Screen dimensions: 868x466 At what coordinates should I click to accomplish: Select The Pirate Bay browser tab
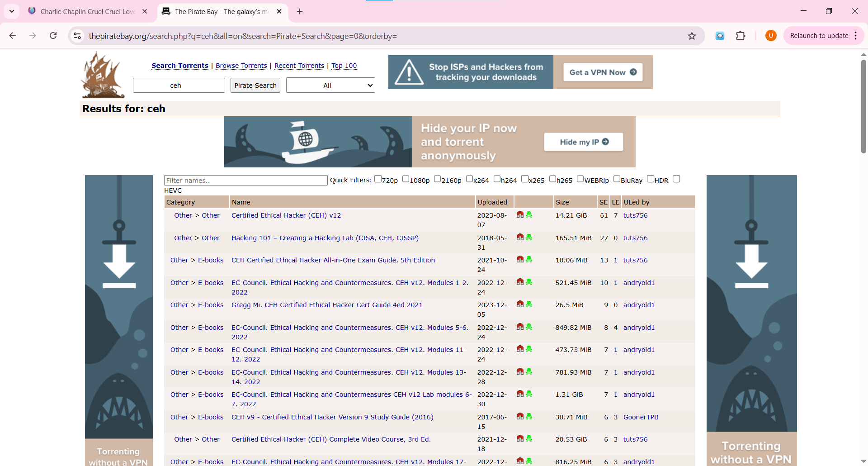[x=222, y=11]
